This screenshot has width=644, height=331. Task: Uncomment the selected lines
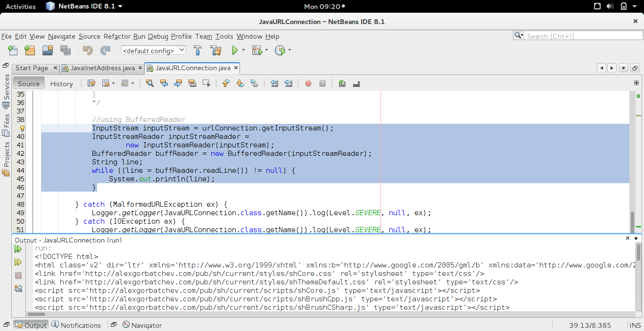(356, 83)
